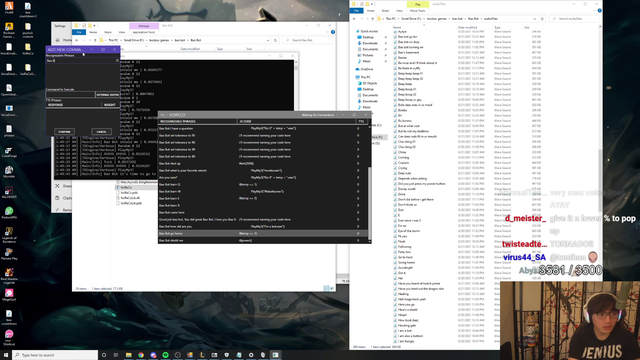Click the Search audioFiles box
The image size is (640, 360).
click(x=575, y=19)
